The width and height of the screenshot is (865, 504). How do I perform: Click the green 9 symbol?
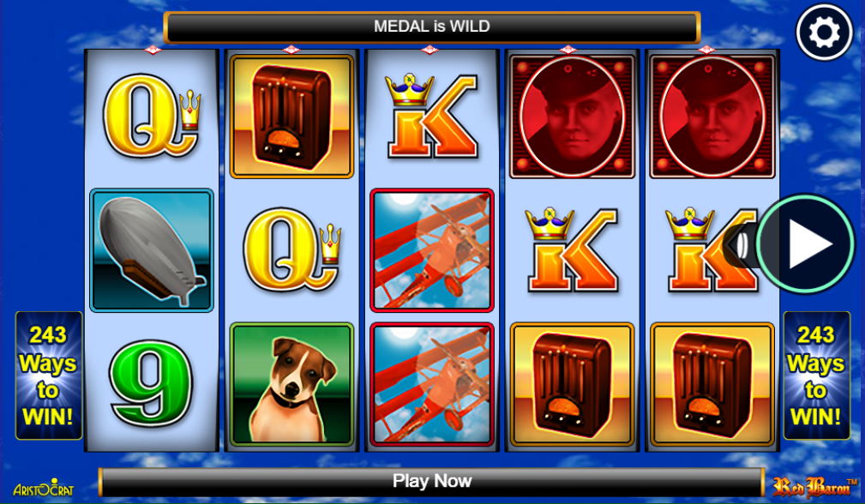pyautogui.click(x=151, y=384)
